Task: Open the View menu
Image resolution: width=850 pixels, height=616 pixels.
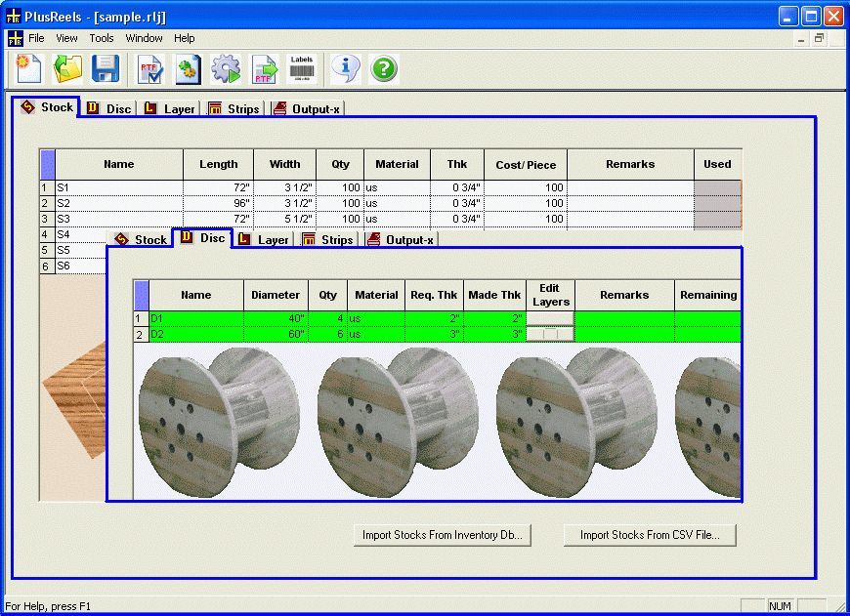Action: click(x=66, y=38)
